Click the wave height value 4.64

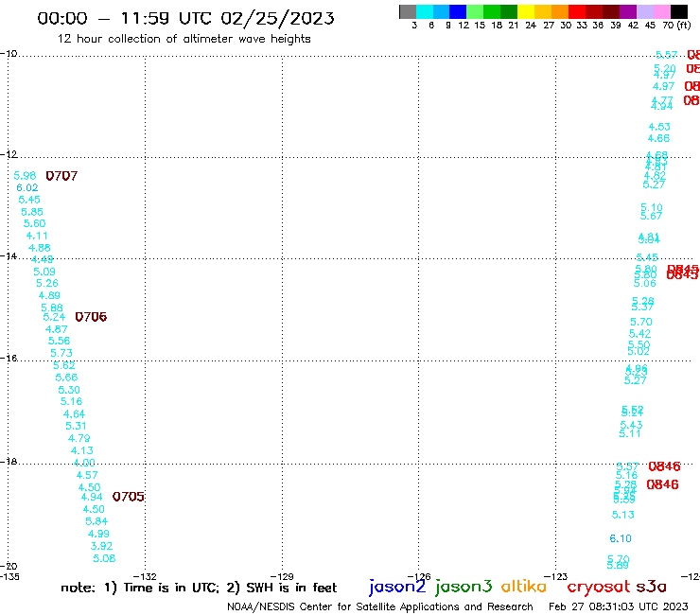click(74, 414)
